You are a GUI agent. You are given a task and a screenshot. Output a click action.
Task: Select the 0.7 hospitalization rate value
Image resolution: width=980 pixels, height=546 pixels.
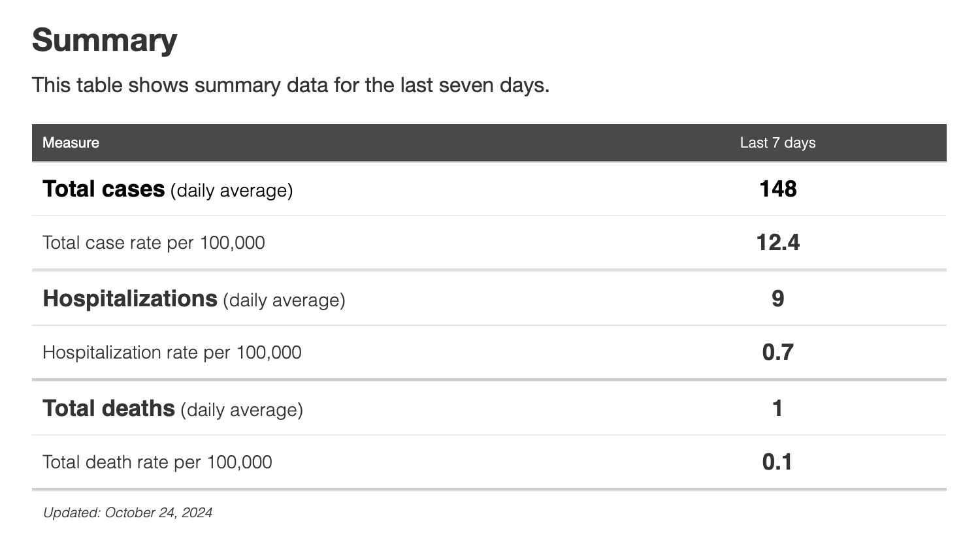(x=777, y=353)
